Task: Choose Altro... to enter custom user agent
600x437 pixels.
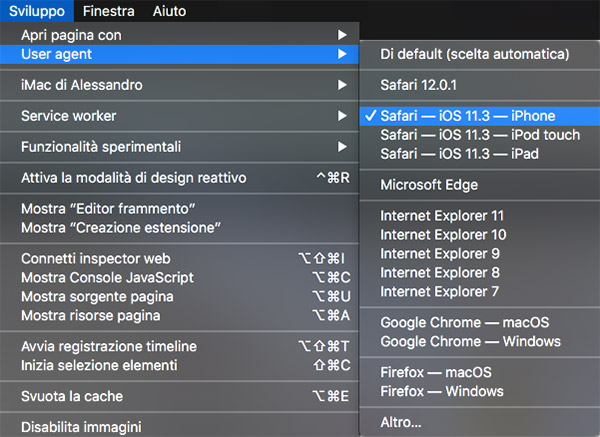Action: click(x=480, y=422)
